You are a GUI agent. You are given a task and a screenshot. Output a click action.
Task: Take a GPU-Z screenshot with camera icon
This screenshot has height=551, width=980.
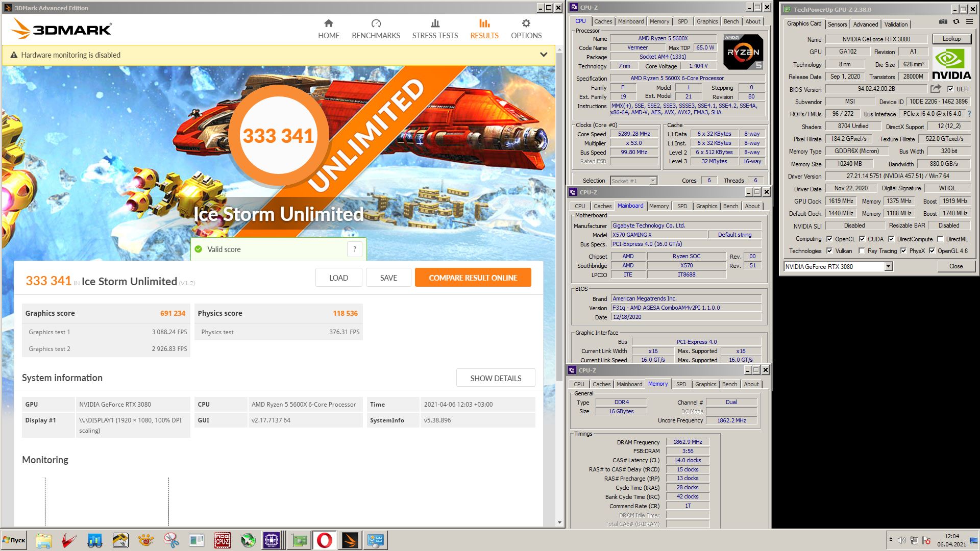tap(943, 22)
